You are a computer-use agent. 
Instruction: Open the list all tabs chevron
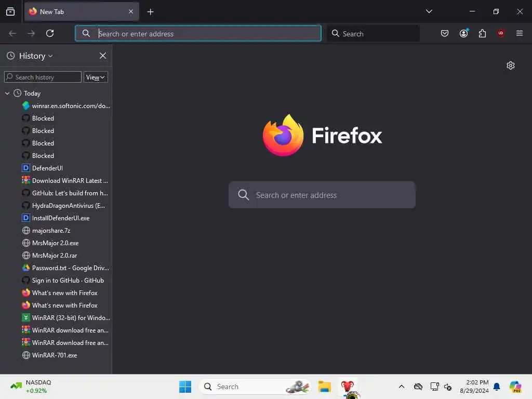point(429,11)
